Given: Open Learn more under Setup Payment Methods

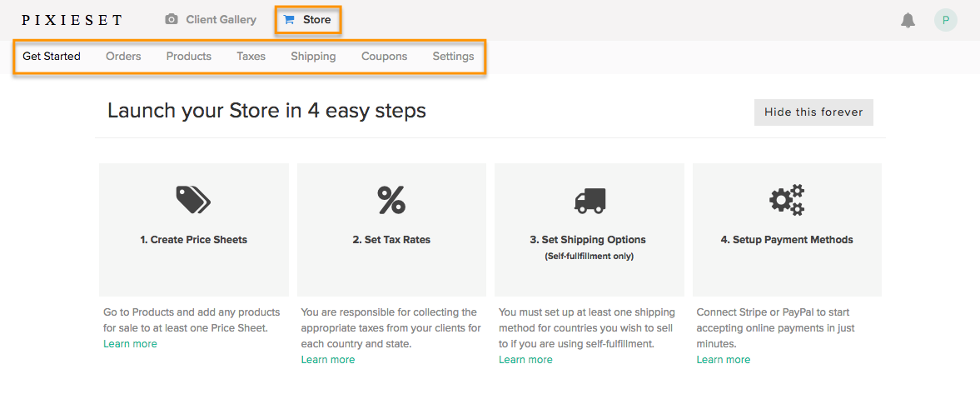Looking at the screenshot, I should [723, 360].
